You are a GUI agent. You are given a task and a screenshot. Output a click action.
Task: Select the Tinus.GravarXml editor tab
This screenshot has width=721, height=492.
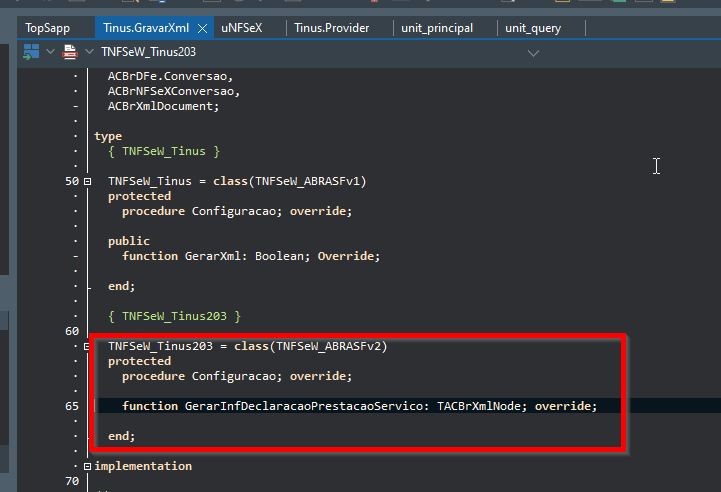pyautogui.click(x=146, y=29)
